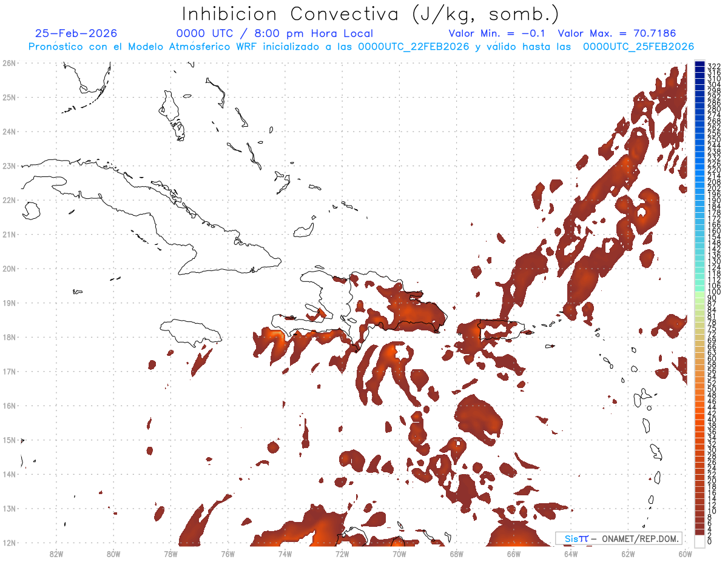
Task: Click the 72W longitude label
Action: pos(342,554)
